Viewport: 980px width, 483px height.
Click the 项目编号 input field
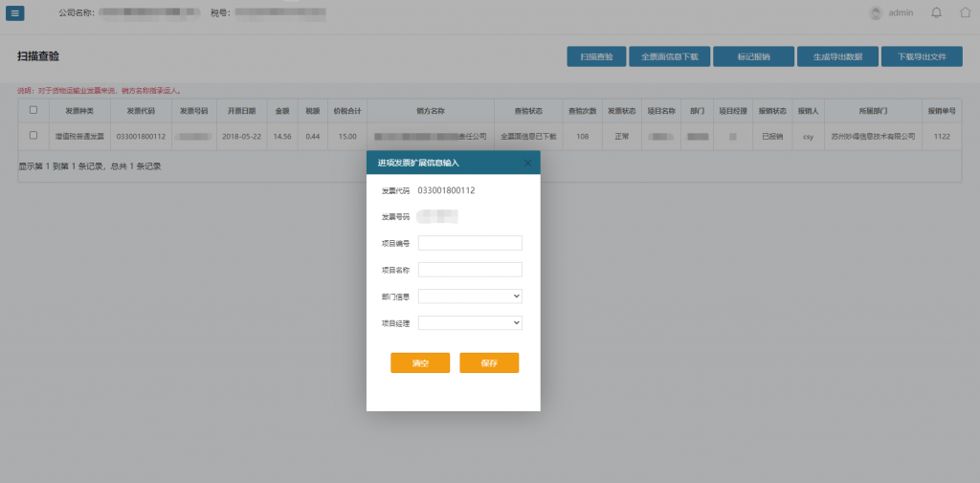click(x=470, y=243)
